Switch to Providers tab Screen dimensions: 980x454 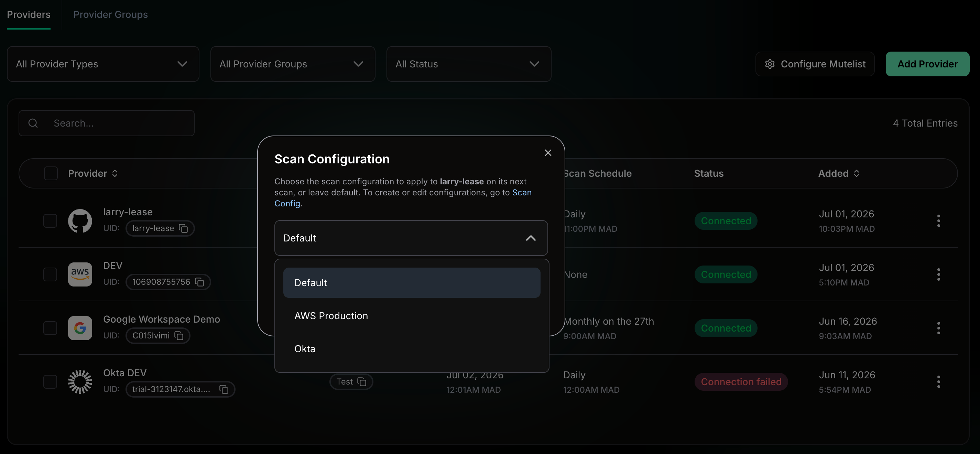[29, 14]
